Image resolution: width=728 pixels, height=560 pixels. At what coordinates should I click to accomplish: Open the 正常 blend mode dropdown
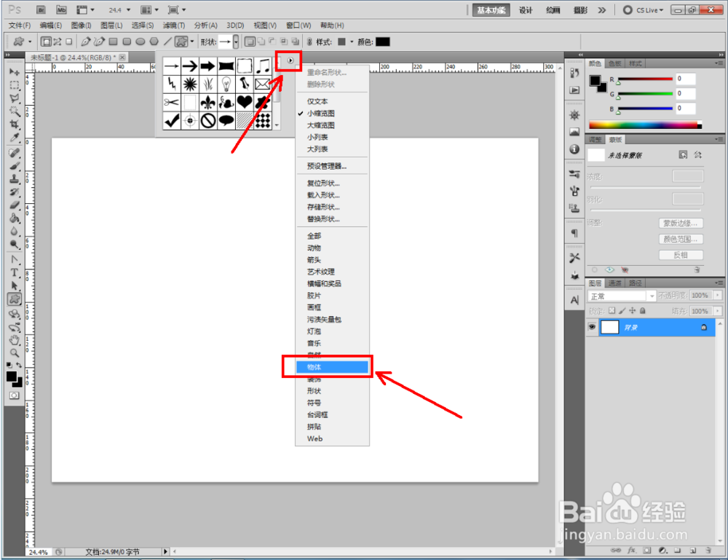pos(621,296)
